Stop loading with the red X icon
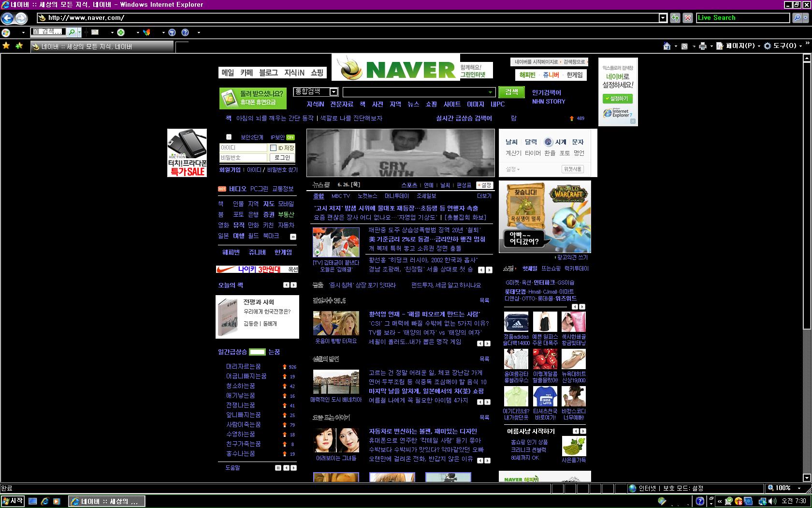Viewport: 812px width, 508px height. 688,18
